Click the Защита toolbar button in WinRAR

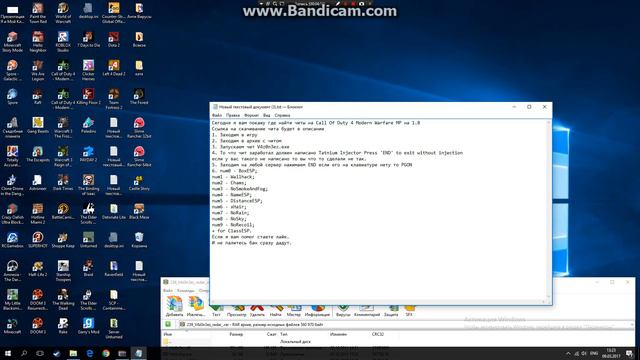tap(391, 311)
